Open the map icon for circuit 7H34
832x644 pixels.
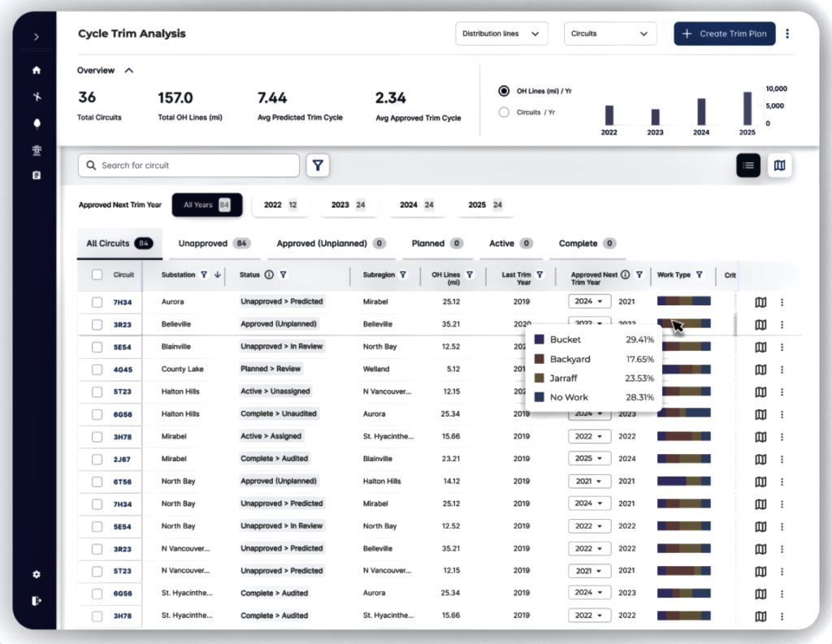(x=760, y=302)
